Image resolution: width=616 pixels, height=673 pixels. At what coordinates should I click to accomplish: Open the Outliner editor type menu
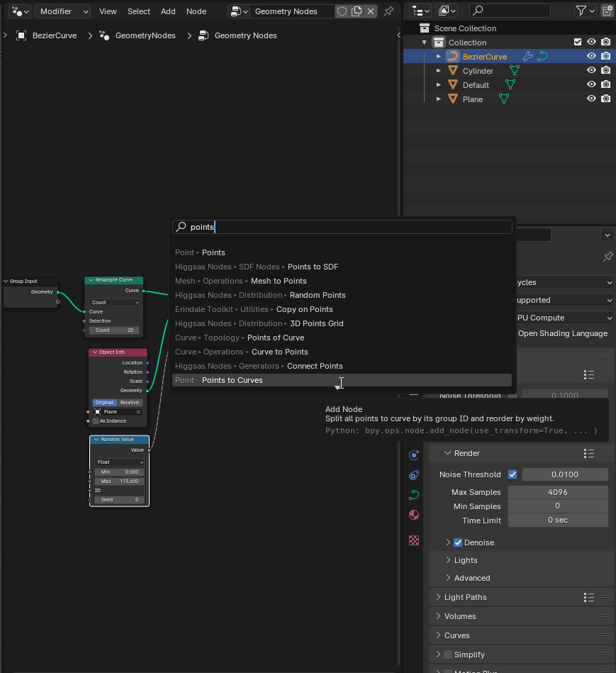tap(420, 11)
